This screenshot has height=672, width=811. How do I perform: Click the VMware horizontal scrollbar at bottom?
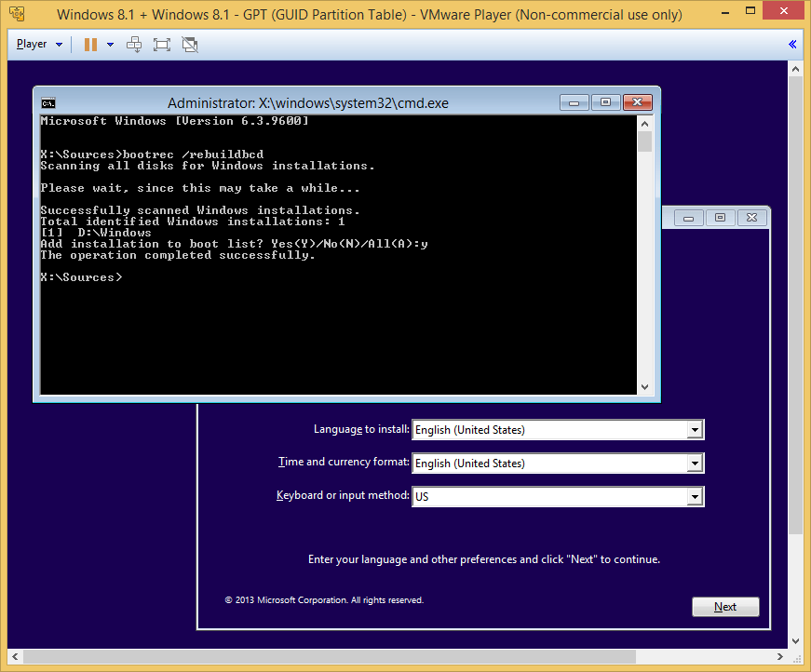(400, 657)
